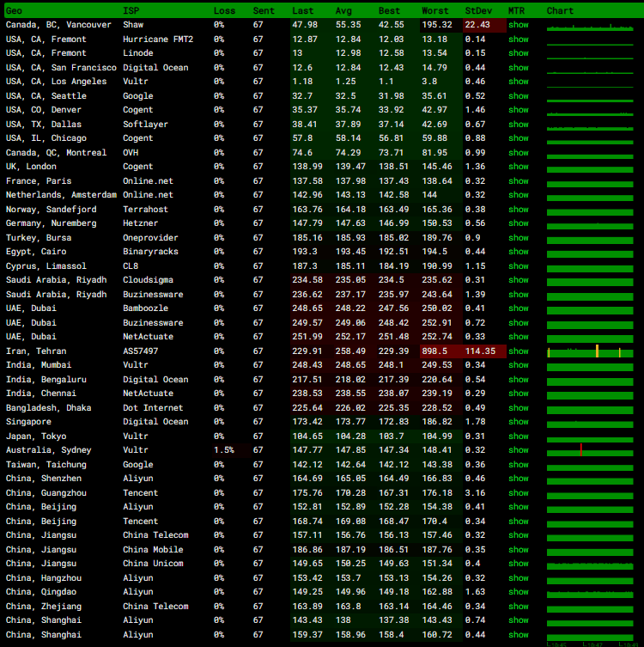
Task: Select avg value 258.49 in Tehran row
Action: tap(350, 351)
